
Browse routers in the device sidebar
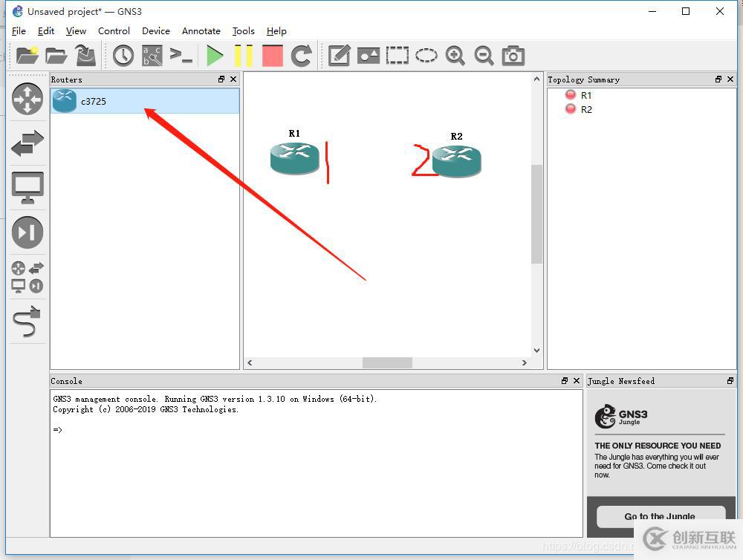click(x=27, y=99)
